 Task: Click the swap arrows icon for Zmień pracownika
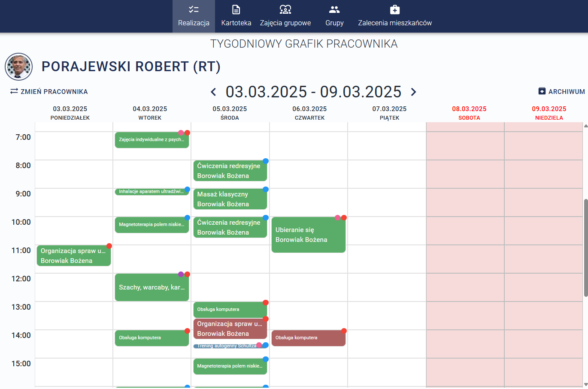point(14,91)
